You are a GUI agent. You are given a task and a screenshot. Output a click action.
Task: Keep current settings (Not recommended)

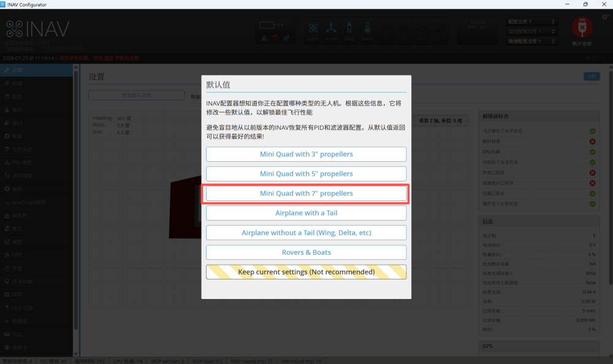pyautogui.click(x=306, y=272)
